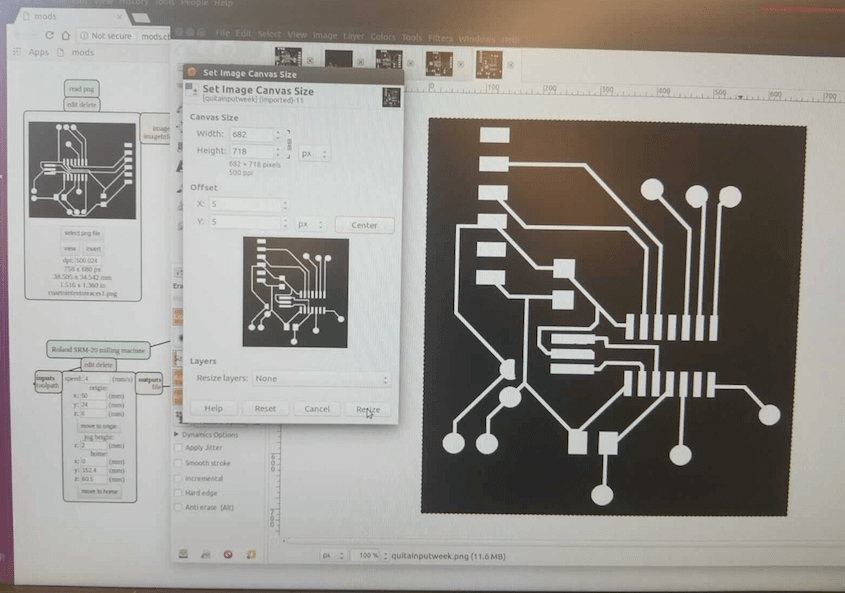
Task: Click the Offset X input field
Action: pyautogui.click(x=245, y=204)
